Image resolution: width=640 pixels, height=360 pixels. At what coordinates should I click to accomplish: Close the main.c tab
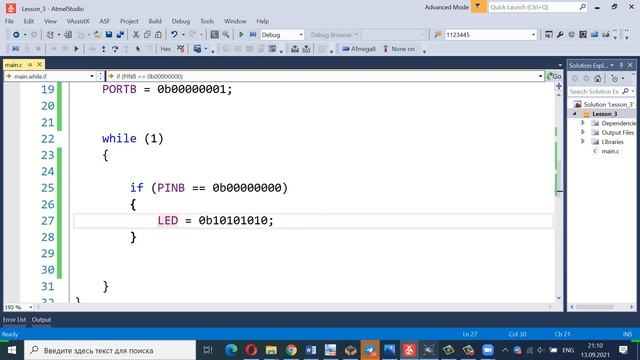(39, 65)
